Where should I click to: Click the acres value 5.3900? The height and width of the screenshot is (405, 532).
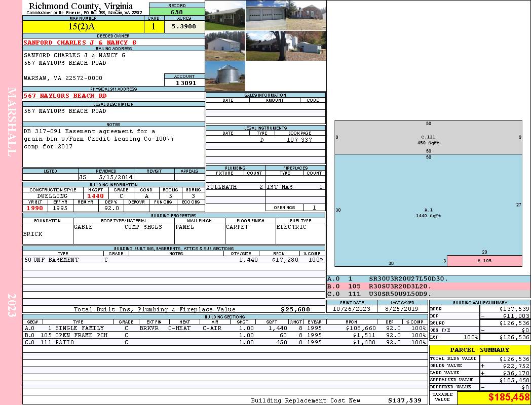(184, 26)
